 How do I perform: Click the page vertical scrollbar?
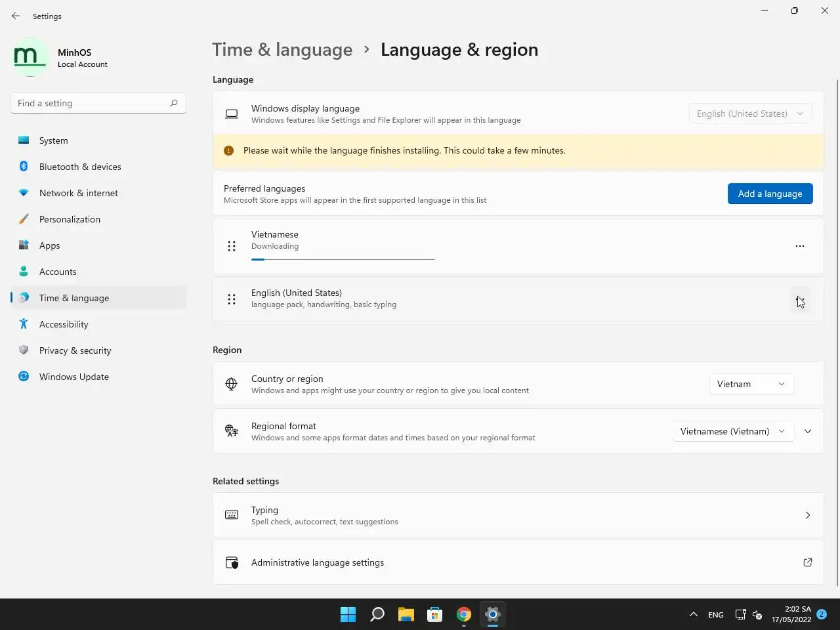837,332
